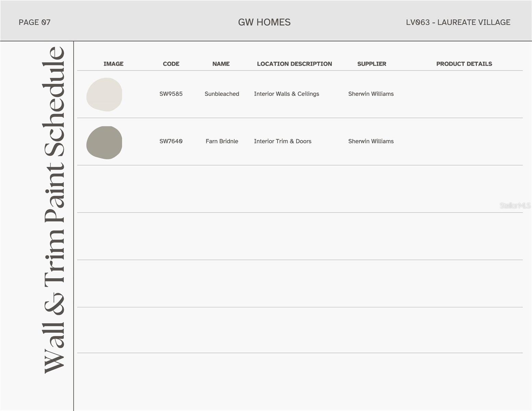Select the Interior Walls & Ceilings text
Screen dimensions: 532x411
[286, 94]
